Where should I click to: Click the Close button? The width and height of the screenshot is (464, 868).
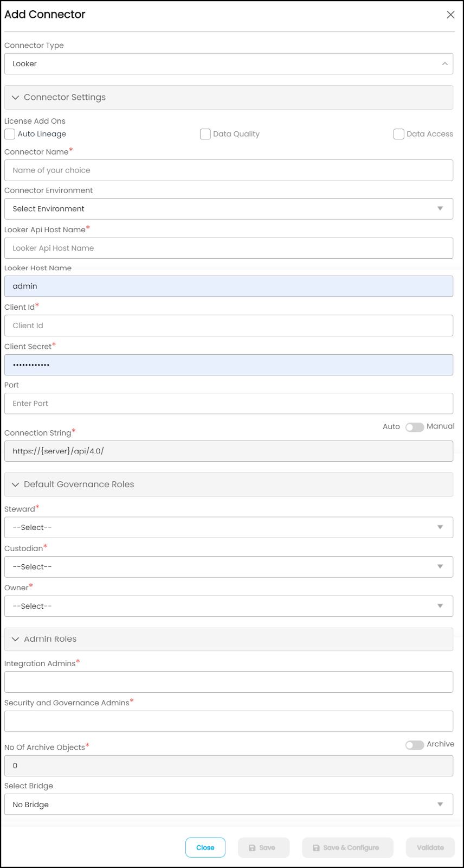click(x=205, y=847)
